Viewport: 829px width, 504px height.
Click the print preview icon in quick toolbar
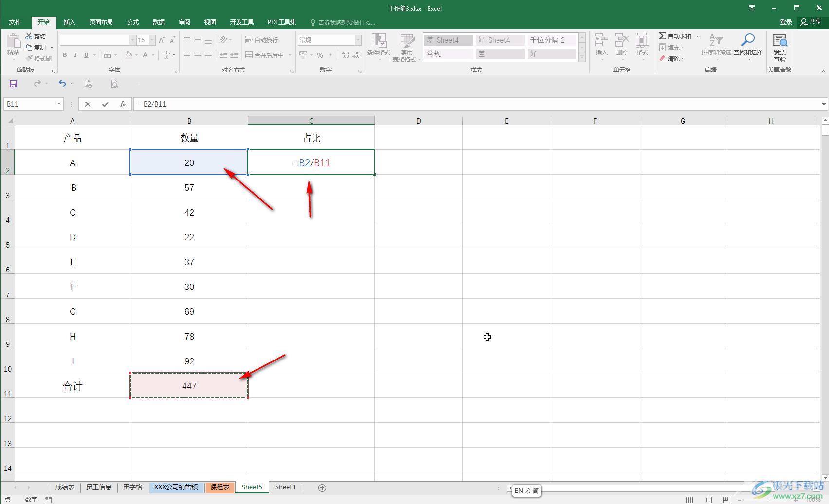(114, 84)
